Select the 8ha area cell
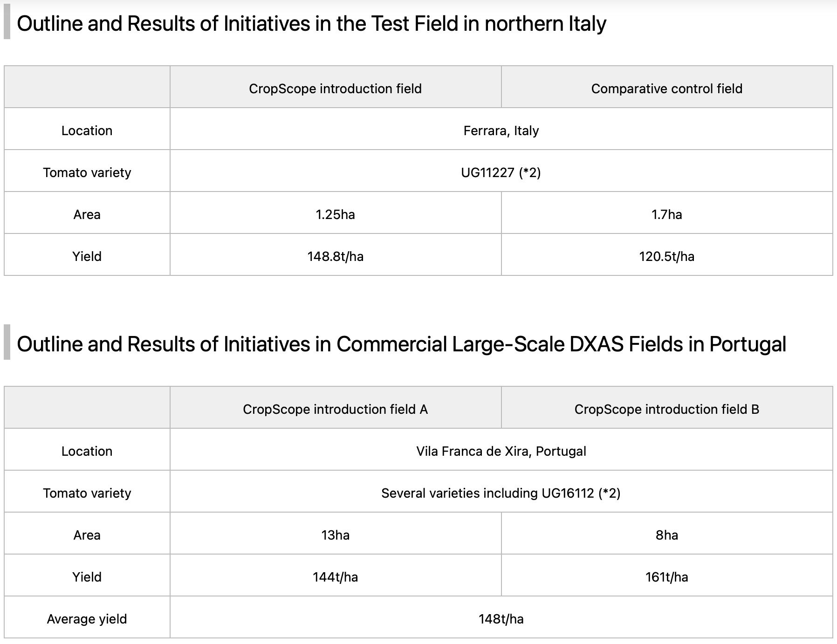Image resolution: width=837 pixels, height=644 pixels. 667,534
